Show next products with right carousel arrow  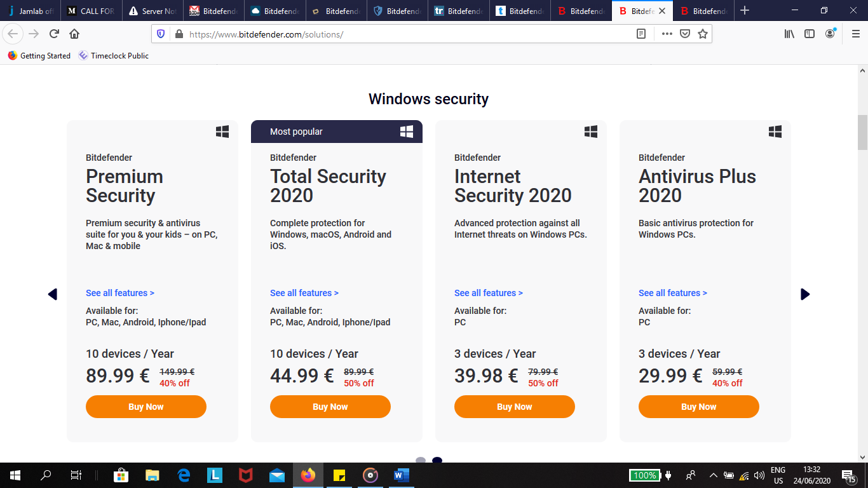[x=805, y=294]
